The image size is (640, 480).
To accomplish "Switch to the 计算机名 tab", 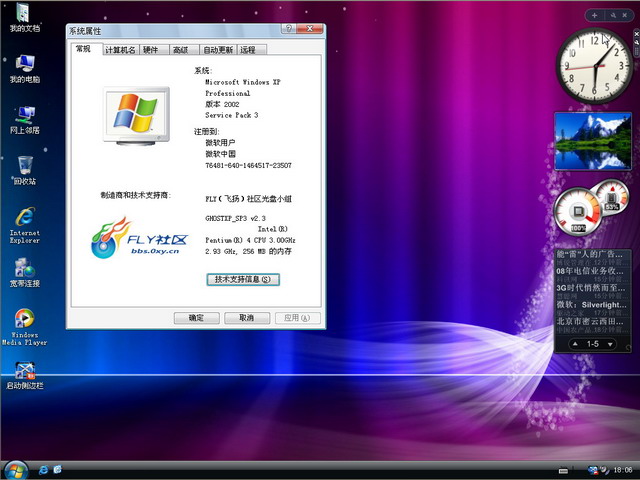I will pos(120,50).
